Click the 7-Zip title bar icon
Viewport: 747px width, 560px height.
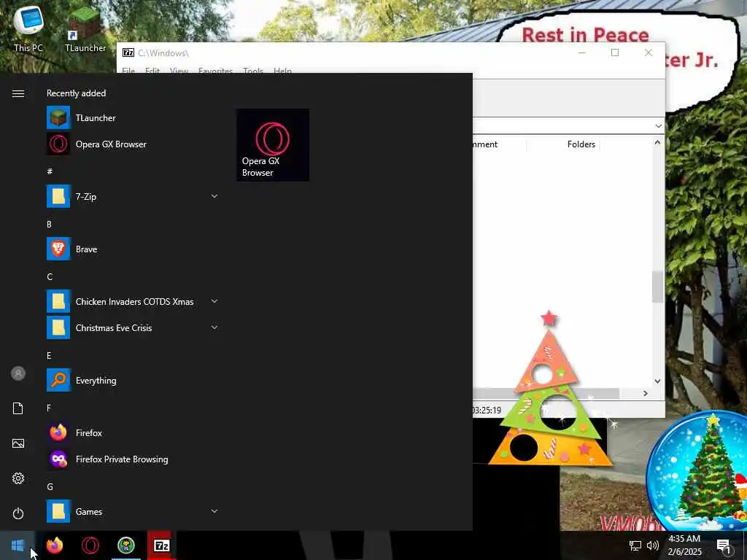click(128, 52)
